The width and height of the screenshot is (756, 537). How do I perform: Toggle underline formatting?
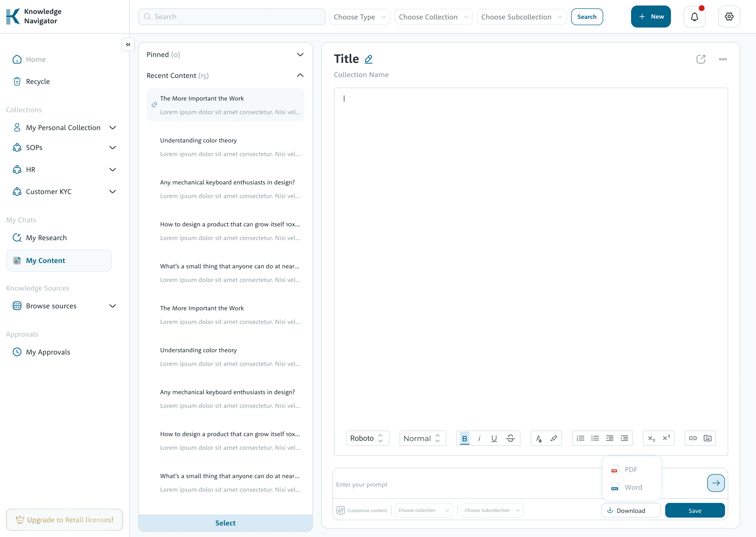pos(494,438)
